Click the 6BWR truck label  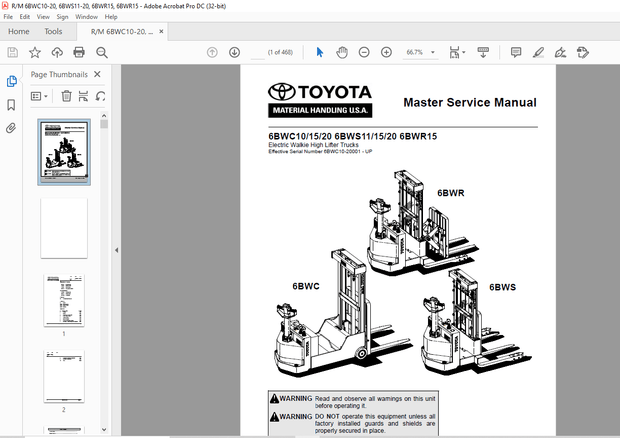click(451, 193)
